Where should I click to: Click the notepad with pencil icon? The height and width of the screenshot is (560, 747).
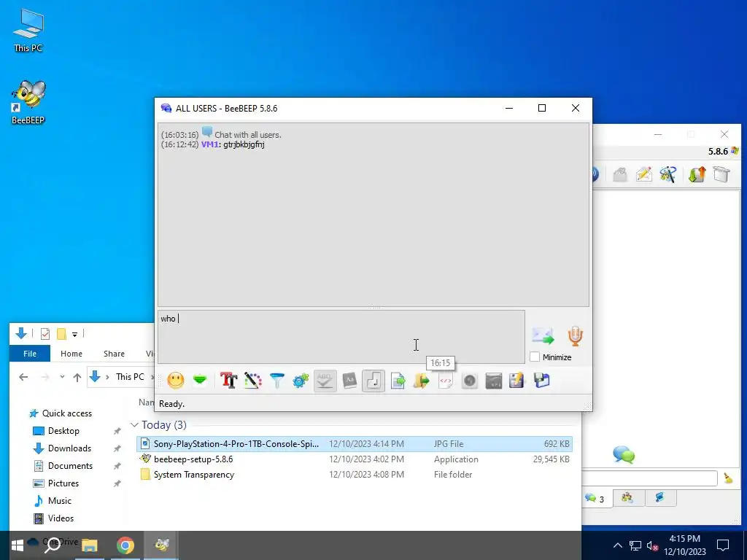pyautogui.click(x=517, y=381)
